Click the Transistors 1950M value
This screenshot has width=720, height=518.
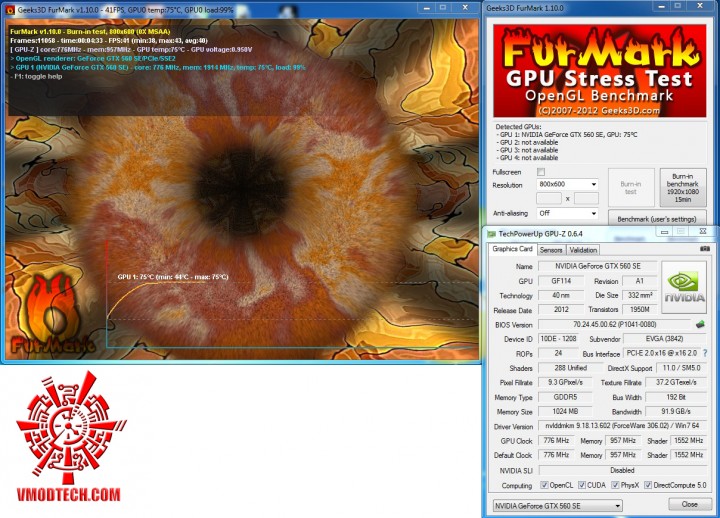(x=640, y=310)
